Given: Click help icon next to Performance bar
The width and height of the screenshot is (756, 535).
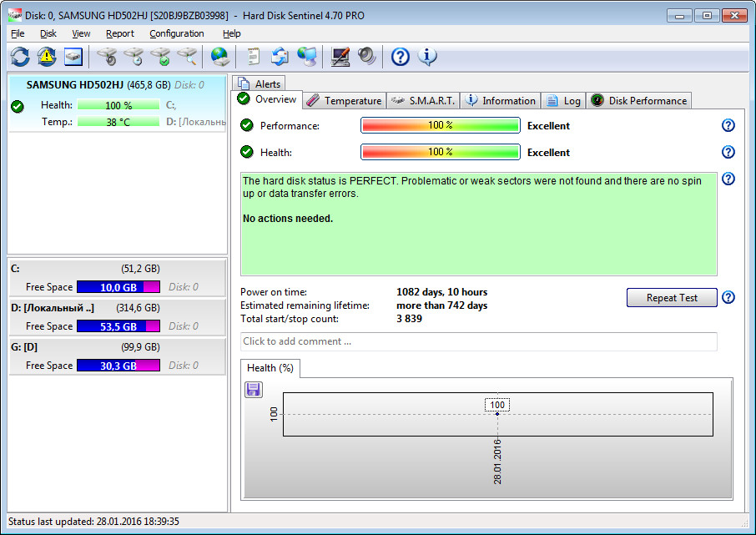Looking at the screenshot, I should (x=728, y=126).
